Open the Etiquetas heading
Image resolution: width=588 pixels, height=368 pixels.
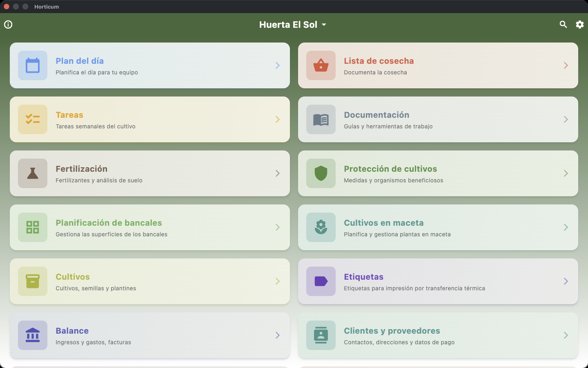click(x=364, y=277)
